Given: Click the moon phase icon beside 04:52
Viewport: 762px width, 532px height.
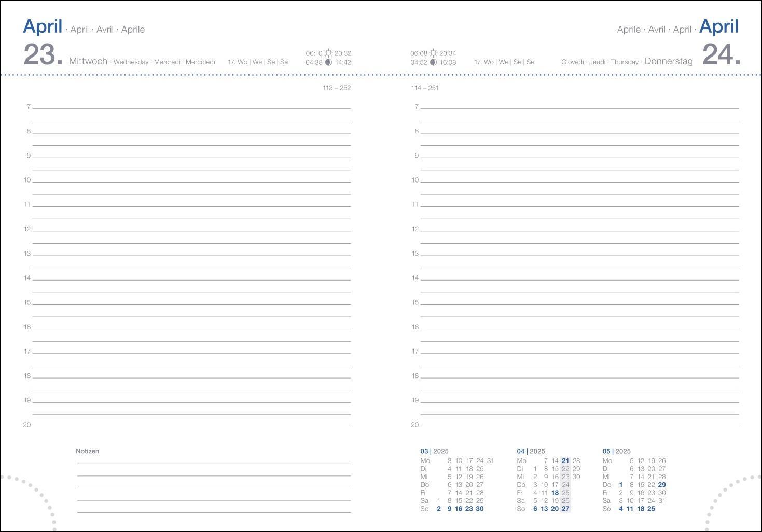Looking at the screenshot, I should (x=433, y=62).
